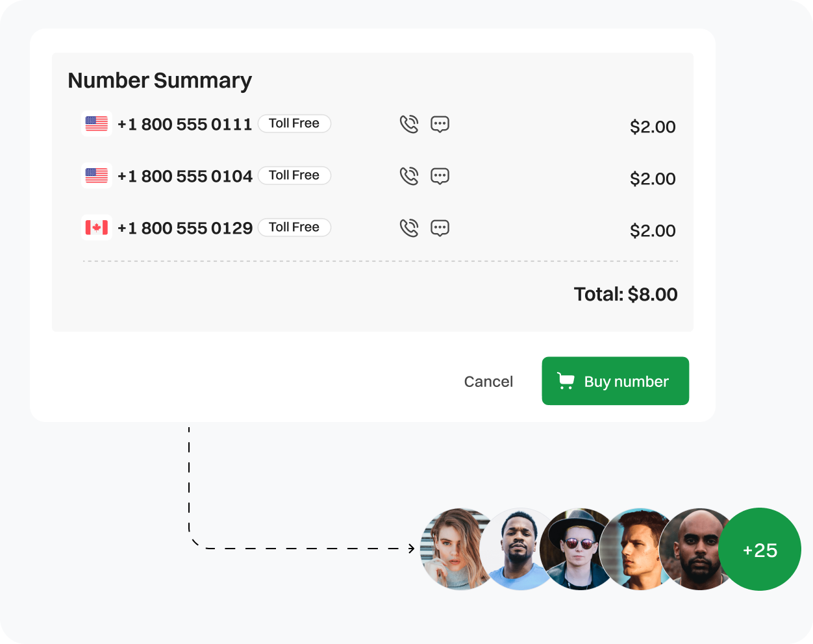This screenshot has height=644, width=813.
Task: Click the SMS icon beside +1 800 555 0129
Action: [440, 227]
